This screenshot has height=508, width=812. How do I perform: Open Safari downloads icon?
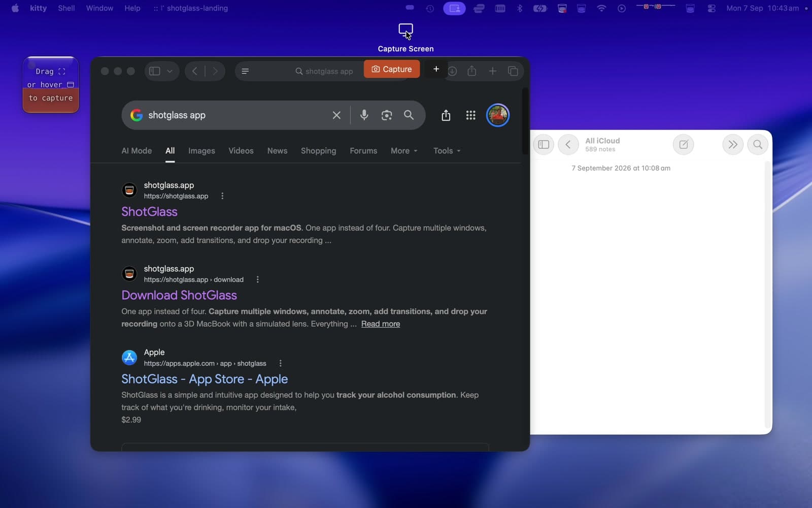(452, 71)
